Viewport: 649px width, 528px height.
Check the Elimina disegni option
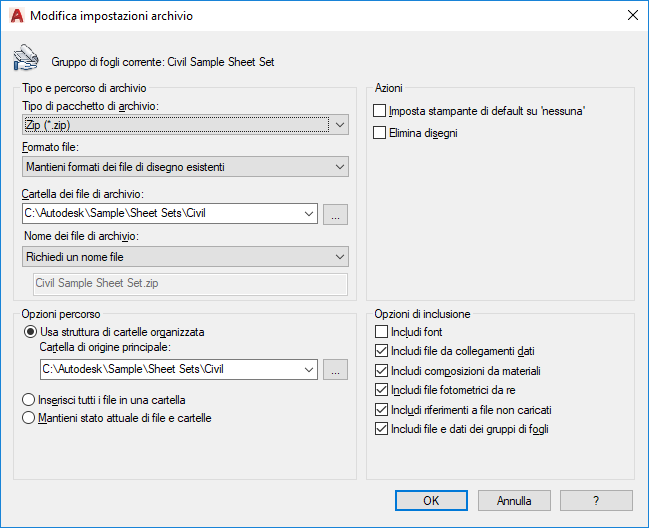[380, 132]
